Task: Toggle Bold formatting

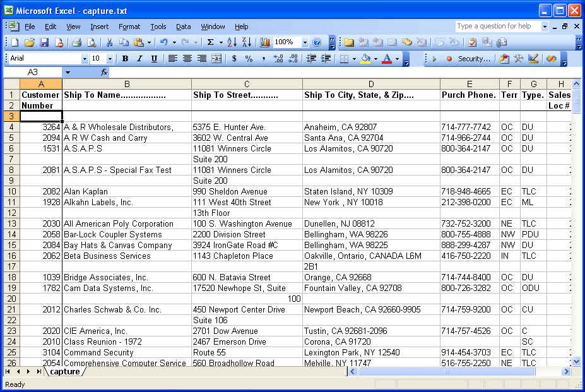Action: pyautogui.click(x=125, y=59)
